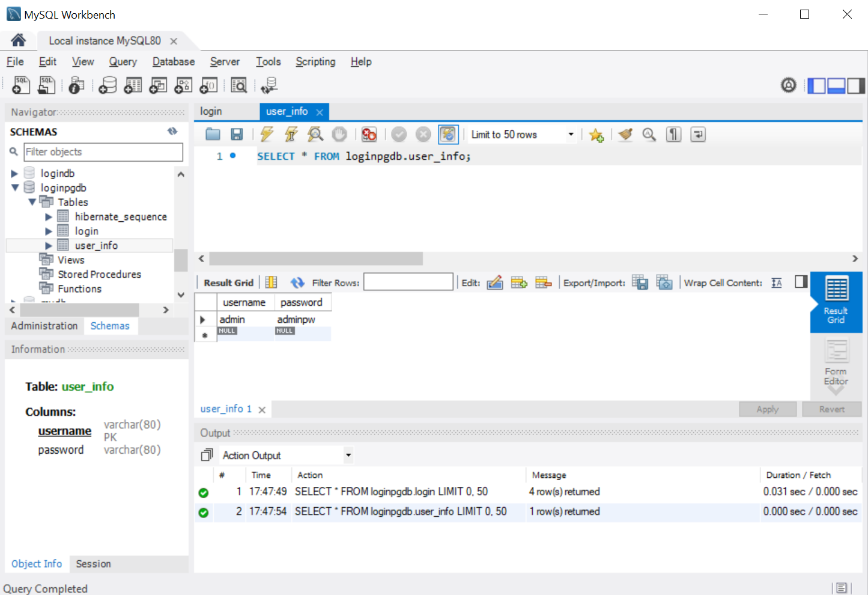This screenshot has height=595, width=868.
Task: Open the export recordset icon in Result Grid
Action: 640,282
